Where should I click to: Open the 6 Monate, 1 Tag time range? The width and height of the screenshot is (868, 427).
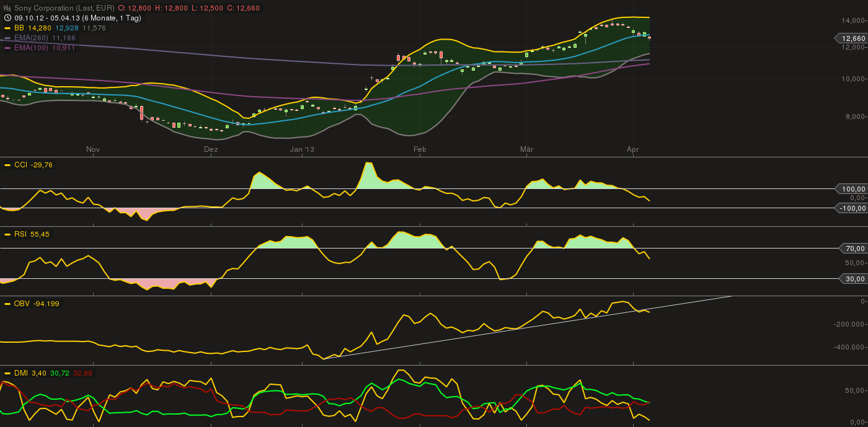point(121,18)
